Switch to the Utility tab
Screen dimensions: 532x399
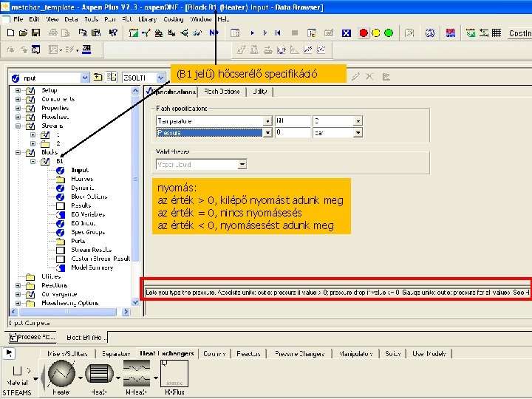pos(260,92)
